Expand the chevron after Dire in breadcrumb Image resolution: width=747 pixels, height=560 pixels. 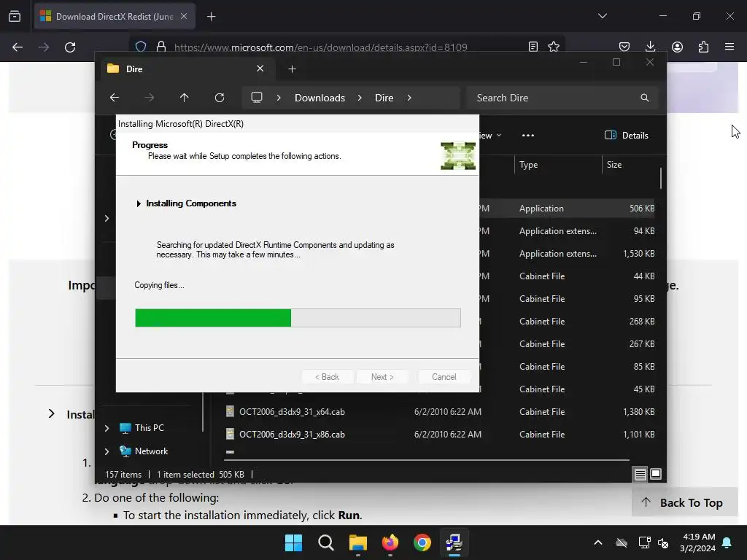409,98
